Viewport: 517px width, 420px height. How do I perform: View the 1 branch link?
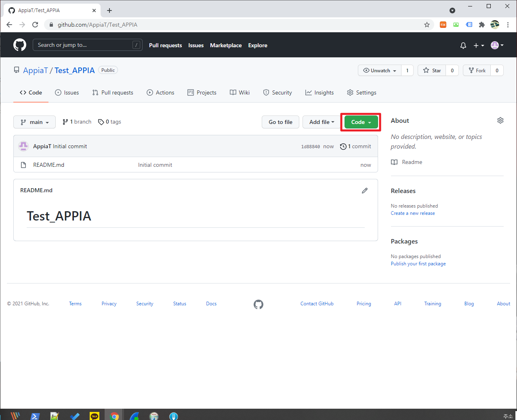tap(77, 122)
